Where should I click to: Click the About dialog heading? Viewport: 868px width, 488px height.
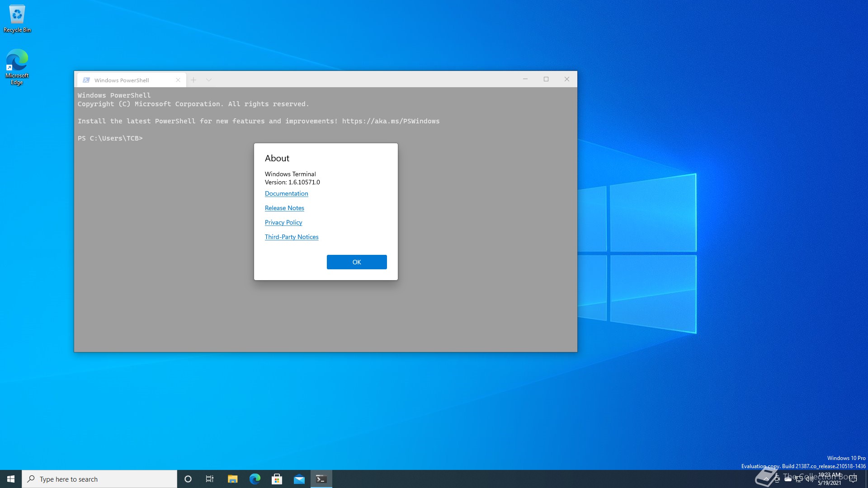[x=277, y=158]
